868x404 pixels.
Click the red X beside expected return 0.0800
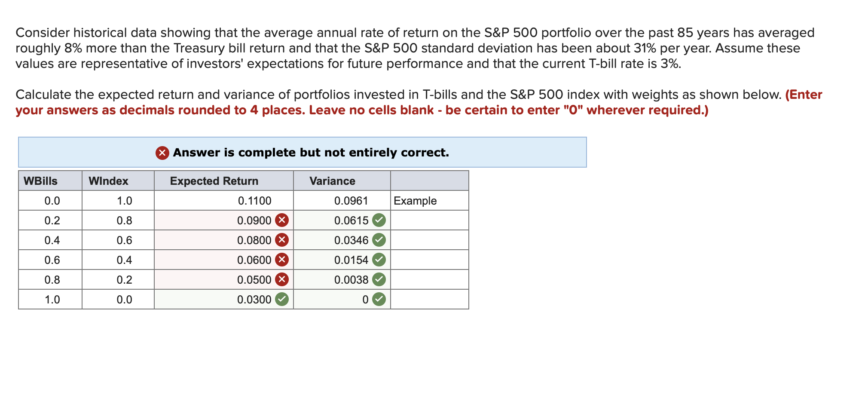point(282,240)
